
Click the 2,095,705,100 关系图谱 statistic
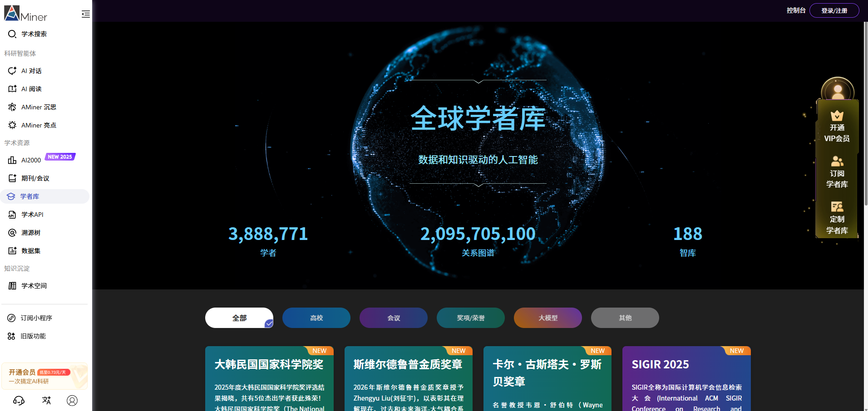pyautogui.click(x=478, y=241)
